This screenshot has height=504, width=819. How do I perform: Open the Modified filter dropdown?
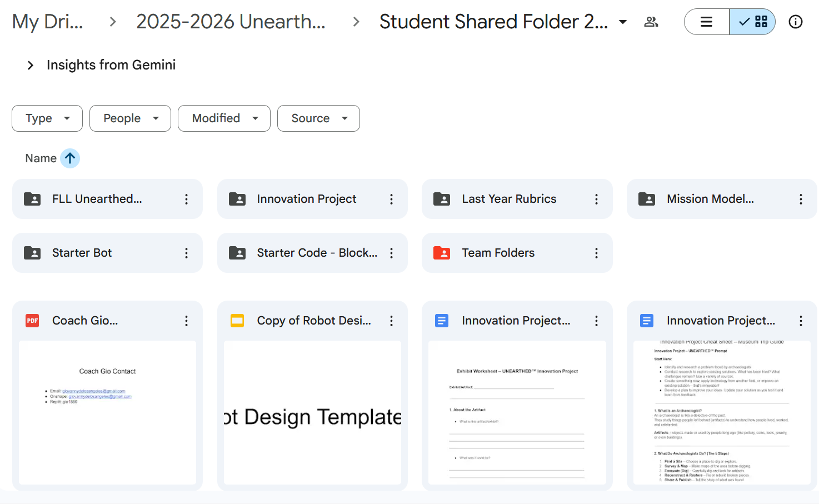coord(224,118)
